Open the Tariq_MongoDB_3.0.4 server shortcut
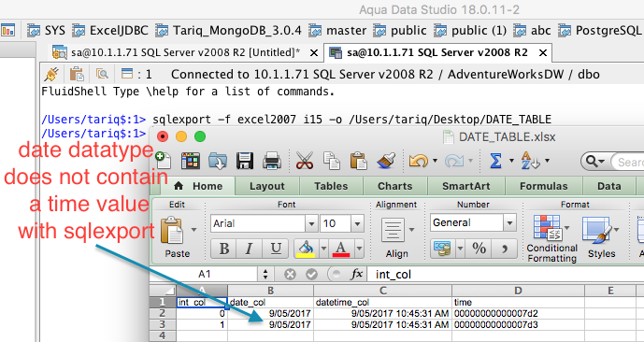 pyautogui.click(x=228, y=31)
